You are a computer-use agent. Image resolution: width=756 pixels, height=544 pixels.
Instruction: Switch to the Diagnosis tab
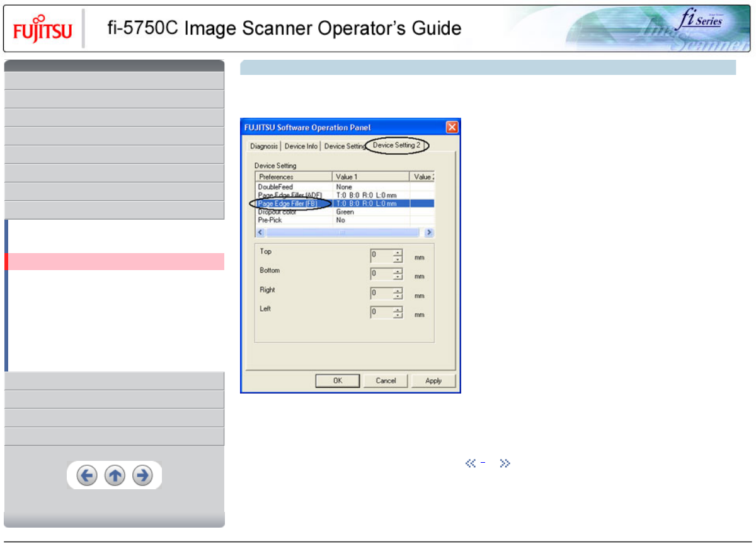point(263,146)
